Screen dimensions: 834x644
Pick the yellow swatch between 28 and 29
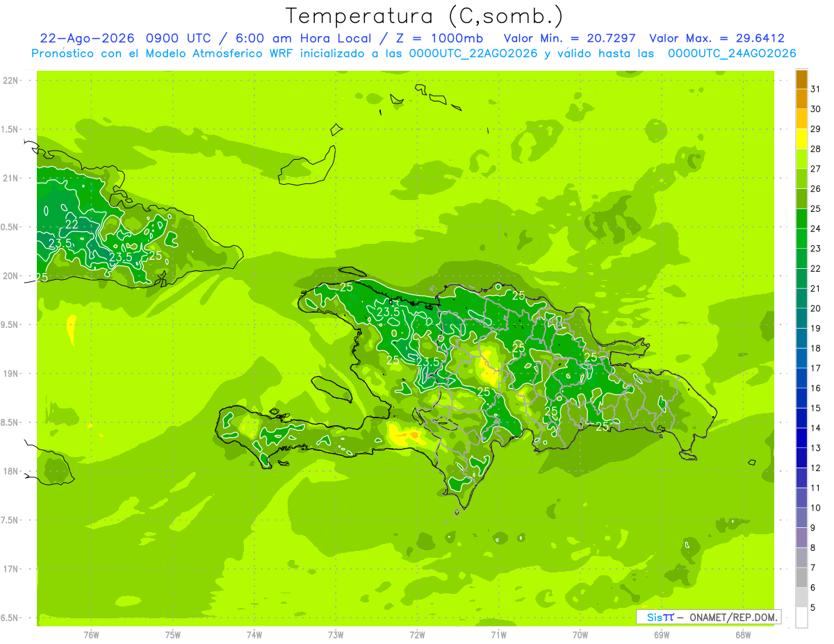pyautogui.click(x=801, y=139)
